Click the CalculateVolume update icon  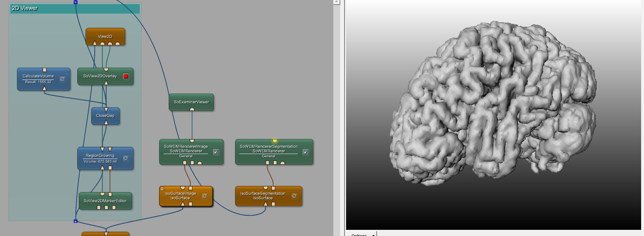[62, 79]
